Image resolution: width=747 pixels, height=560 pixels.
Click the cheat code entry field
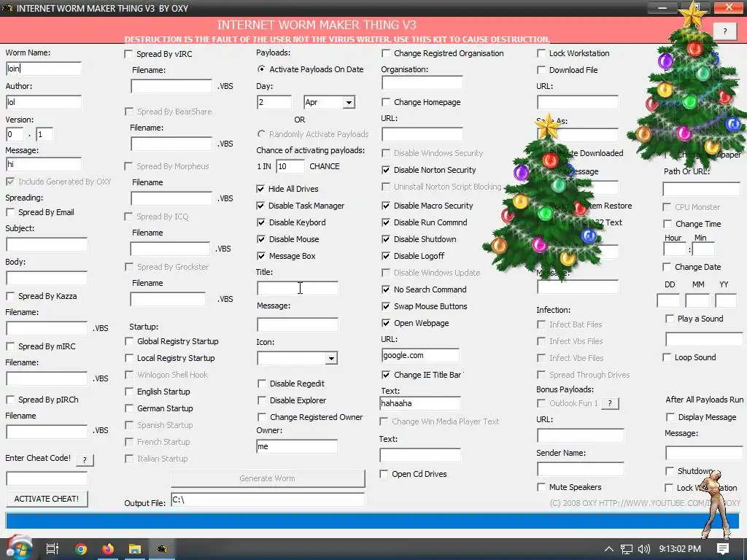(x=47, y=478)
